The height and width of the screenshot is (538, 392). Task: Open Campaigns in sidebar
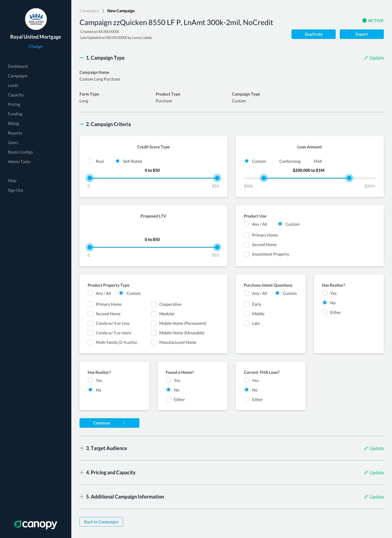pyautogui.click(x=18, y=76)
